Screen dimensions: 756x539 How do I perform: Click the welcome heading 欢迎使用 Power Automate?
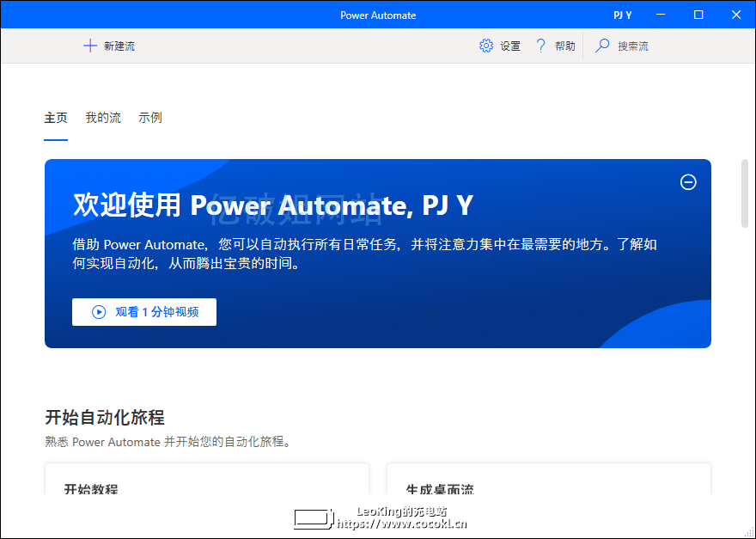[x=273, y=205]
